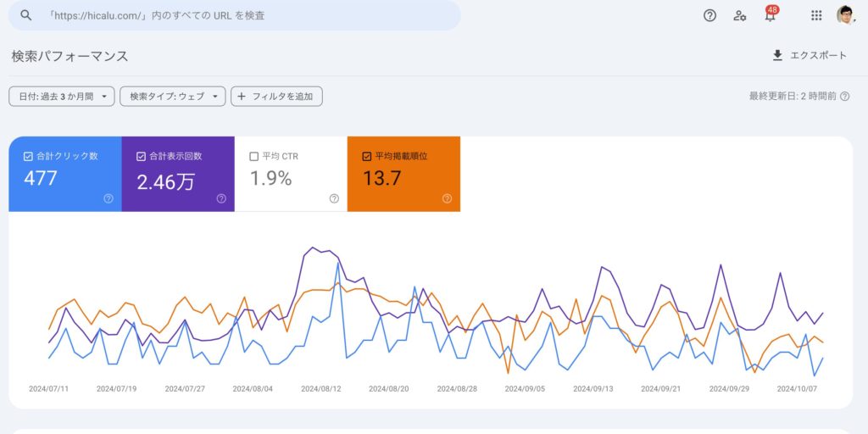Open notifications bell with 48 badge
This screenshot has width=868, height=434.
(x=770, y=15)
